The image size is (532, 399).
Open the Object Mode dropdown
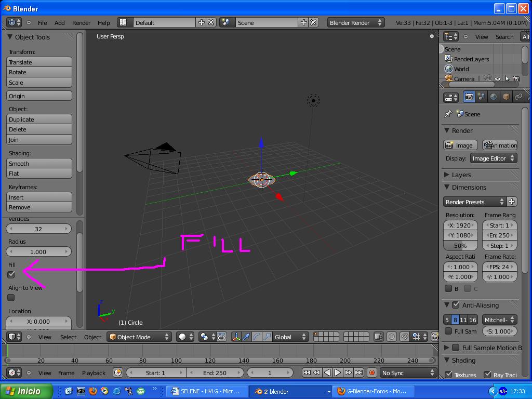tap(139, 337)
